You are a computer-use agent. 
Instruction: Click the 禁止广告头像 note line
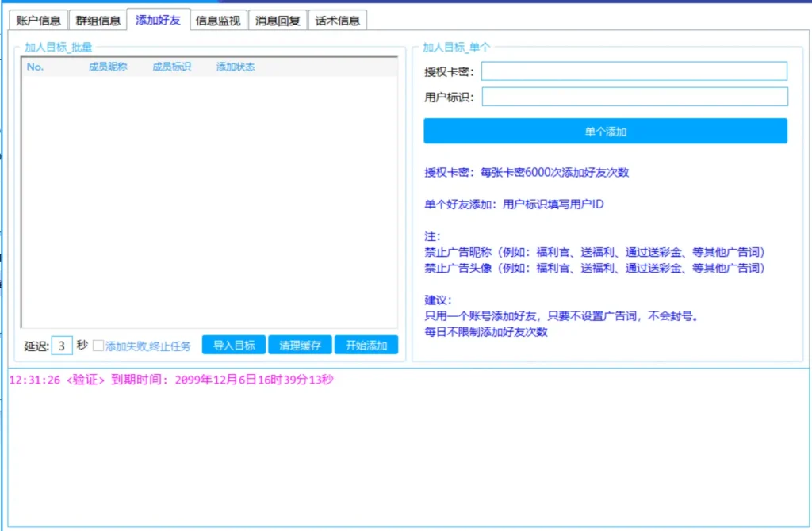(x=595, y=268)
